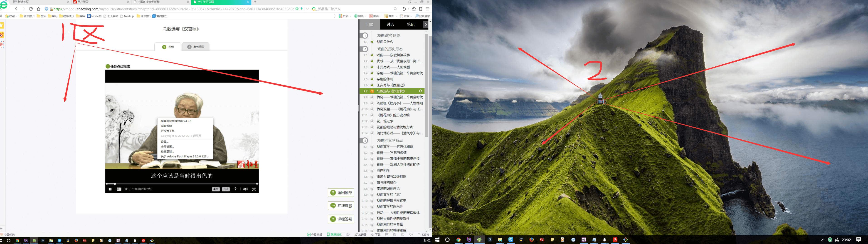Open the 截图 screenshot dropdown
Screen dimensions: 868x244
[391, 16]
